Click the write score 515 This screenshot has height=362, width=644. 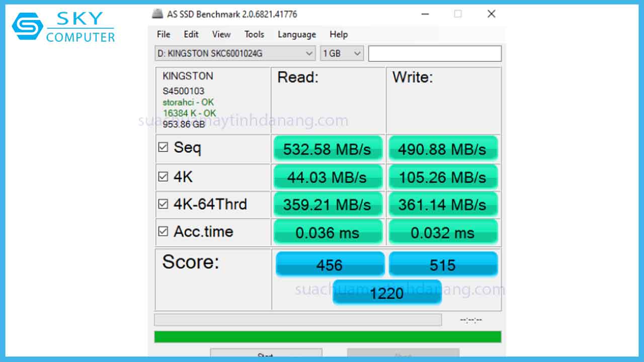click(443, 264)
